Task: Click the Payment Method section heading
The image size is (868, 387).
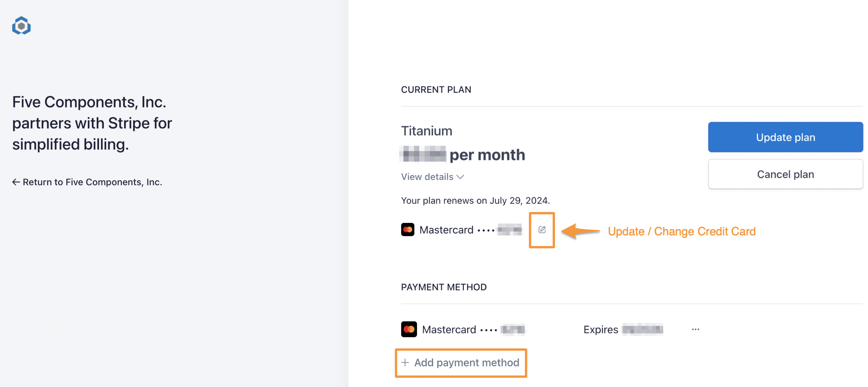Action: pyautogui.click(x=443, y=287)
